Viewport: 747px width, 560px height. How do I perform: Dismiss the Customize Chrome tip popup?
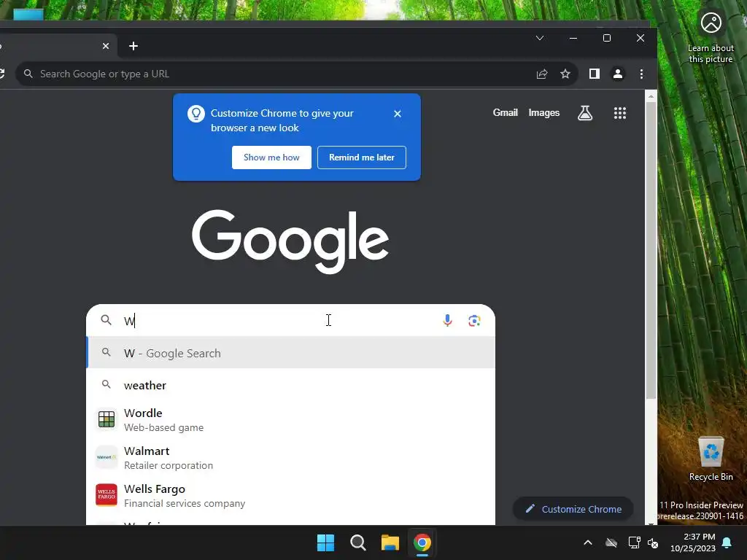(x=398, y=114)
